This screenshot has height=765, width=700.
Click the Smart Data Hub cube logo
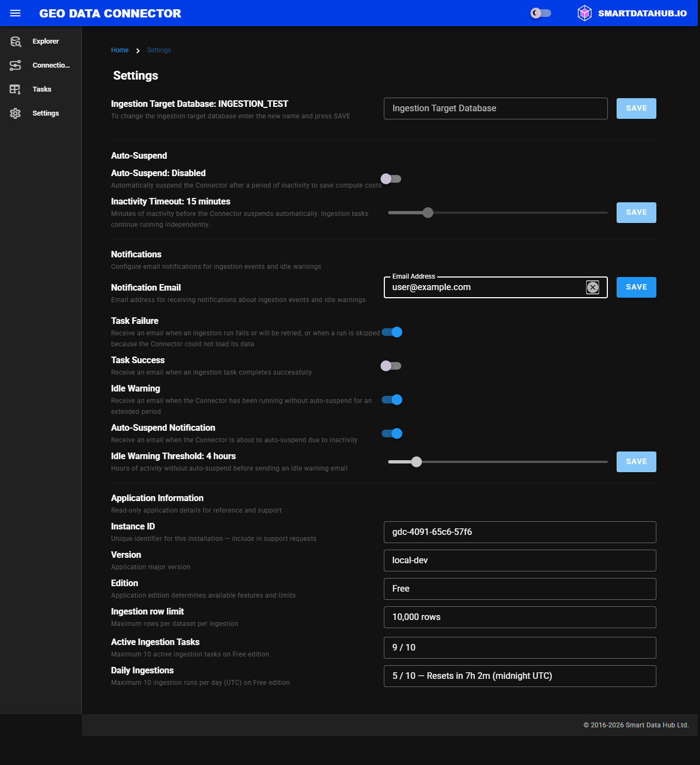pos(584,13)
